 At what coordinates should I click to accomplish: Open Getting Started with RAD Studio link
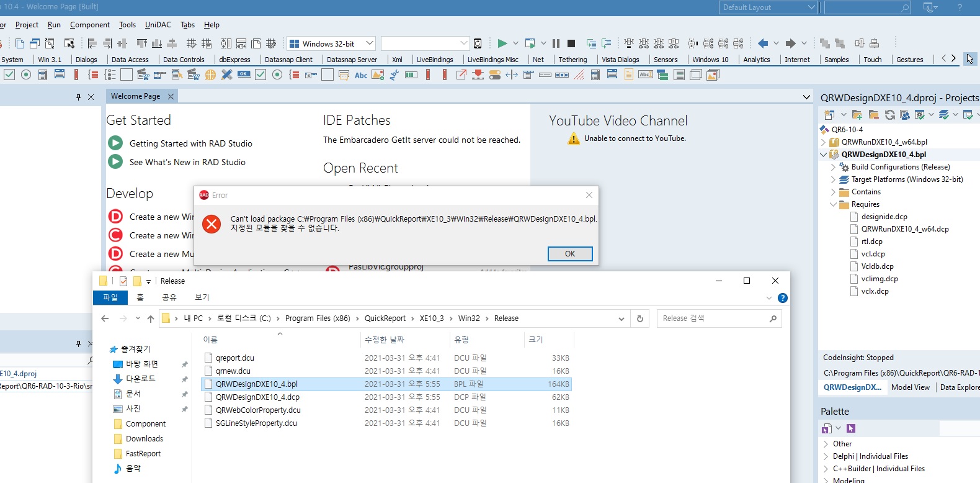coord(190,143)
